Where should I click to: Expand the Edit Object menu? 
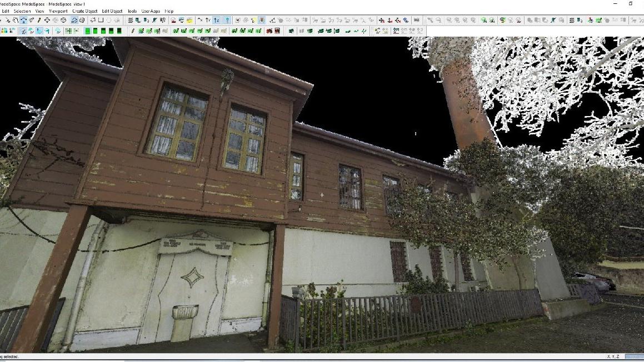pyautogui.click(x=112, y=11)
